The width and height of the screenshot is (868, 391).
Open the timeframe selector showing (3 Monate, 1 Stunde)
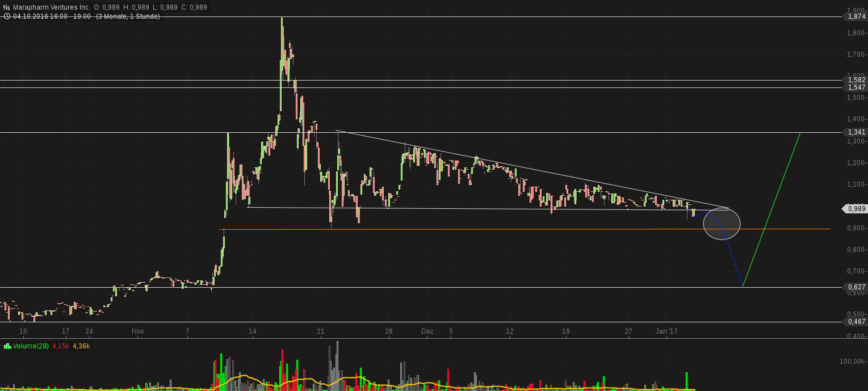click(x=128, y=16)
